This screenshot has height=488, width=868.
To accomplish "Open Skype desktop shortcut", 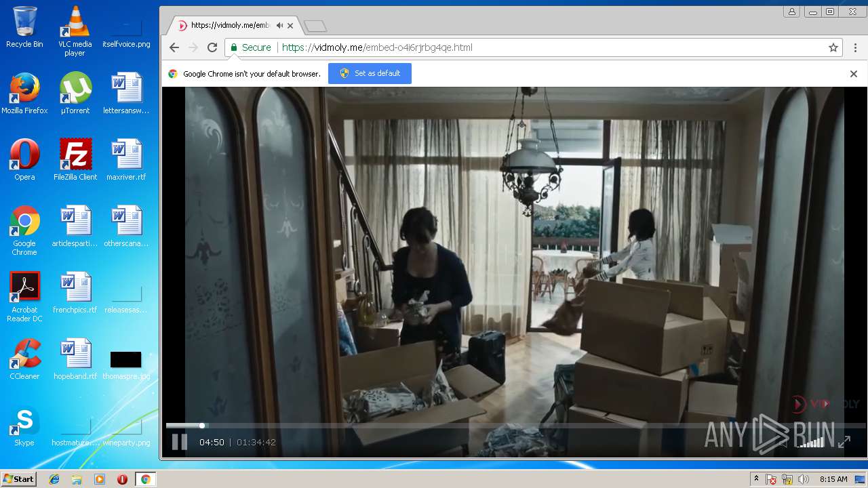I will 24,426.
